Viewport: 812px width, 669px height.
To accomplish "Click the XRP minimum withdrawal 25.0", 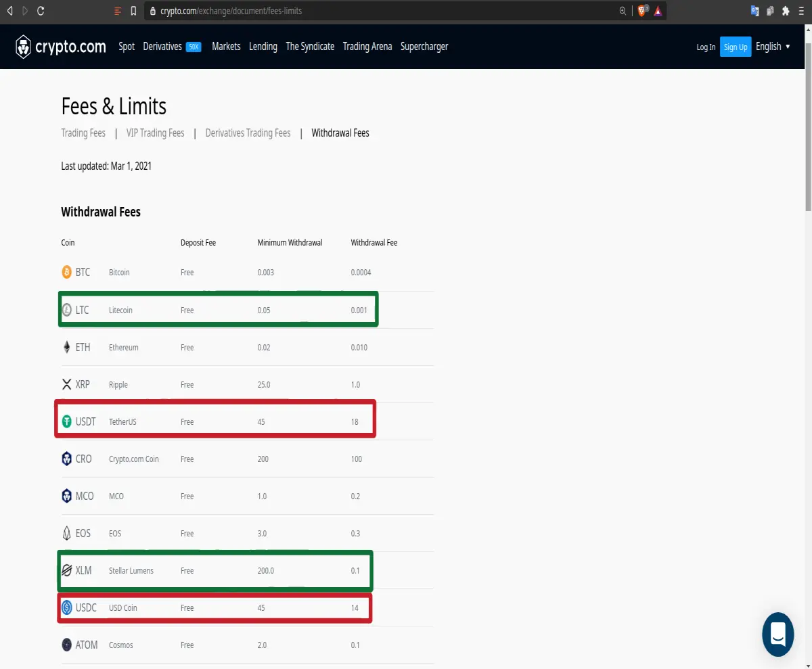I will coord(264,384).
